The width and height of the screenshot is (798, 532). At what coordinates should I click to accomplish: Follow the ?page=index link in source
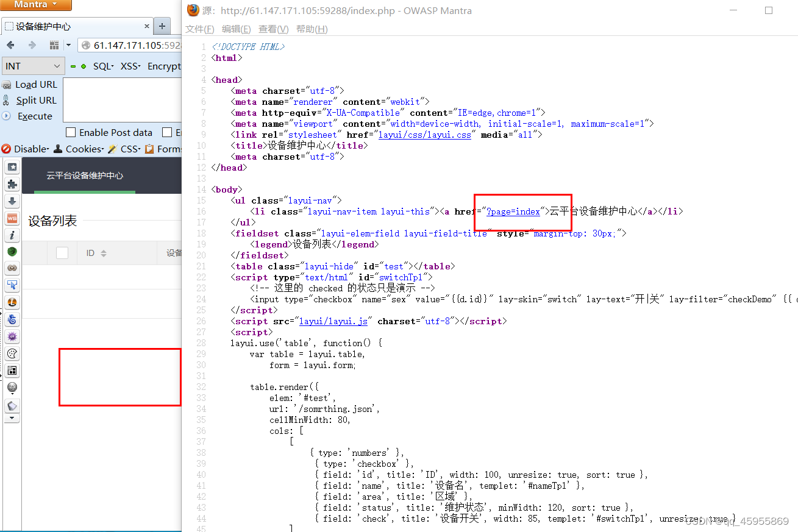click(513, 211)
